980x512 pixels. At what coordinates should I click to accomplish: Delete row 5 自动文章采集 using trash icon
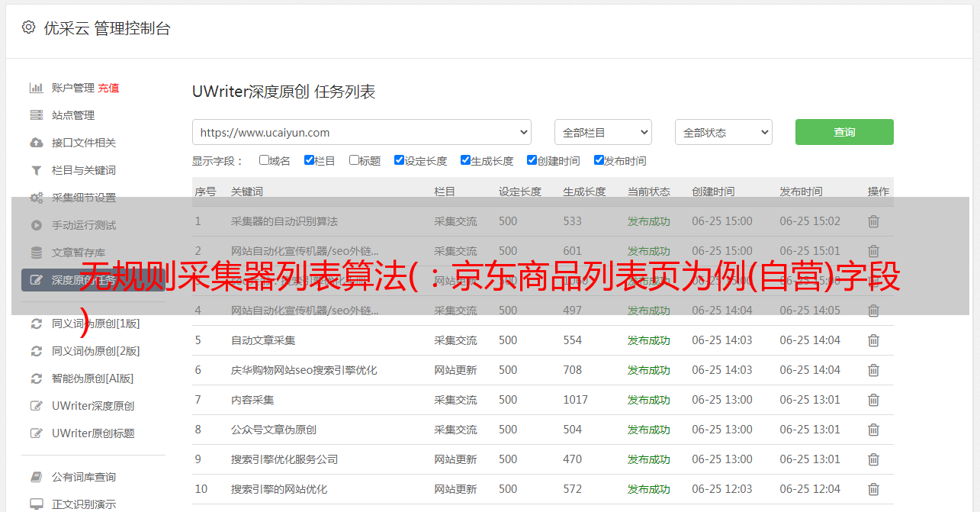click(x=873, y=340)
